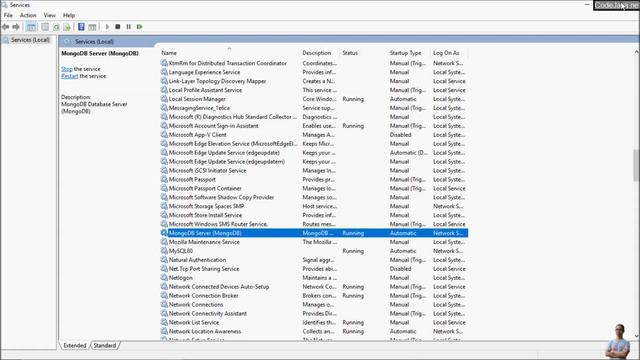Viewport: 640px width, 360px height.
Task: Click the vertical scrollbar thumb
Action: (636, 165)
